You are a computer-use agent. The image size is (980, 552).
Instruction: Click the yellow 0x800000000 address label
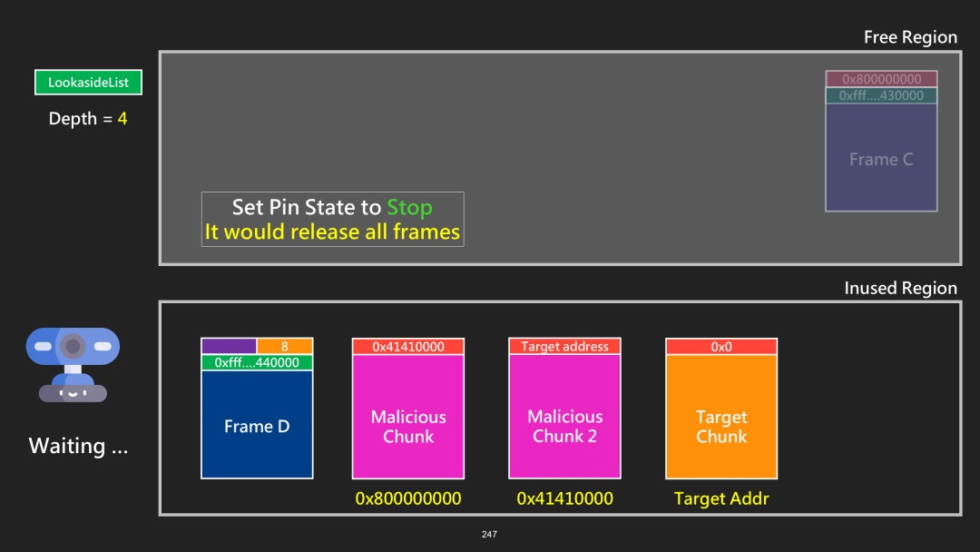pos(408,498)
